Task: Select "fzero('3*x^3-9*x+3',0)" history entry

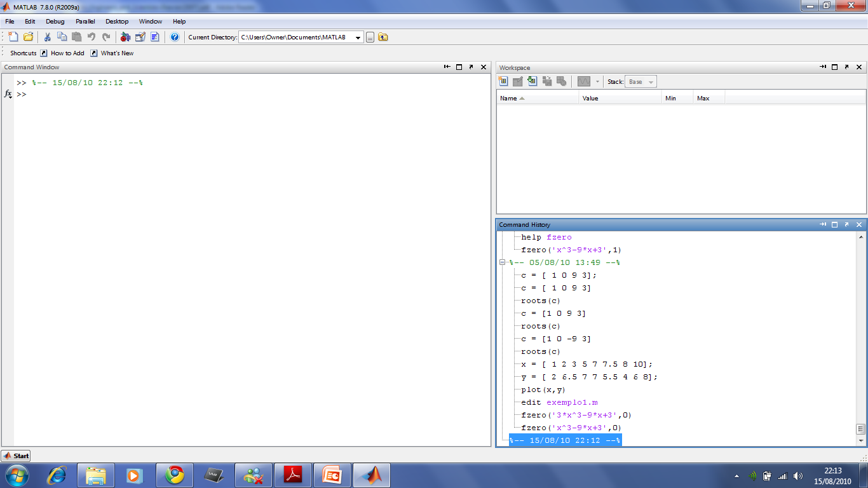Action: click(x=576, y=415)
